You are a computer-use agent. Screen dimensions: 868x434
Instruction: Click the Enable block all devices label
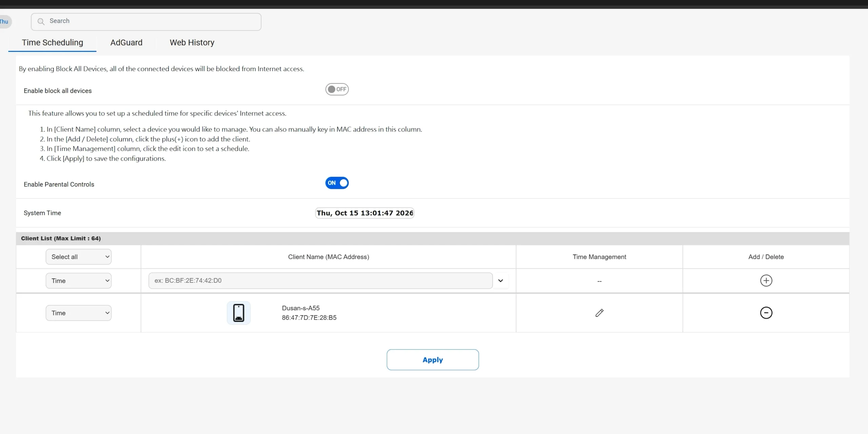[x=58, y=91]
